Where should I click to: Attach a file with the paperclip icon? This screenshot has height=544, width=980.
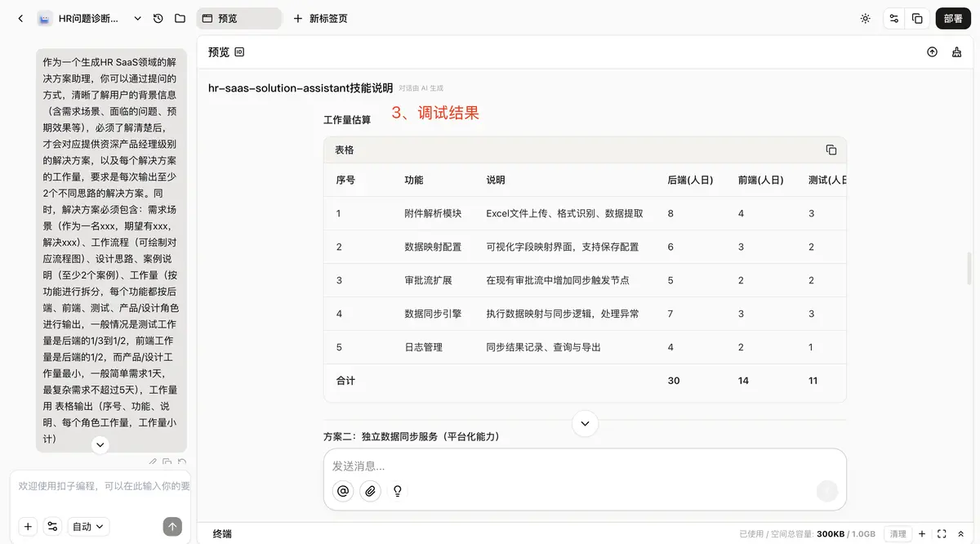pyautogui.click(x=370, y=491)
